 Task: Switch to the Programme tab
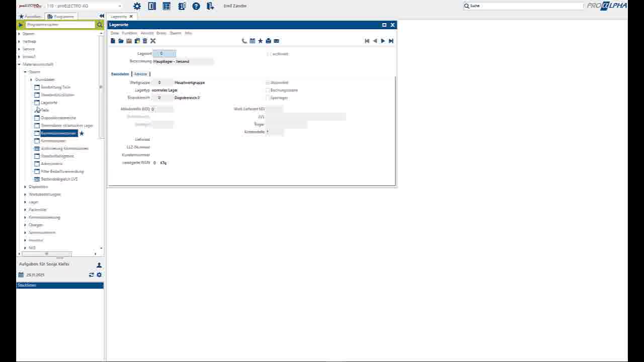click(x=61, y=17)
